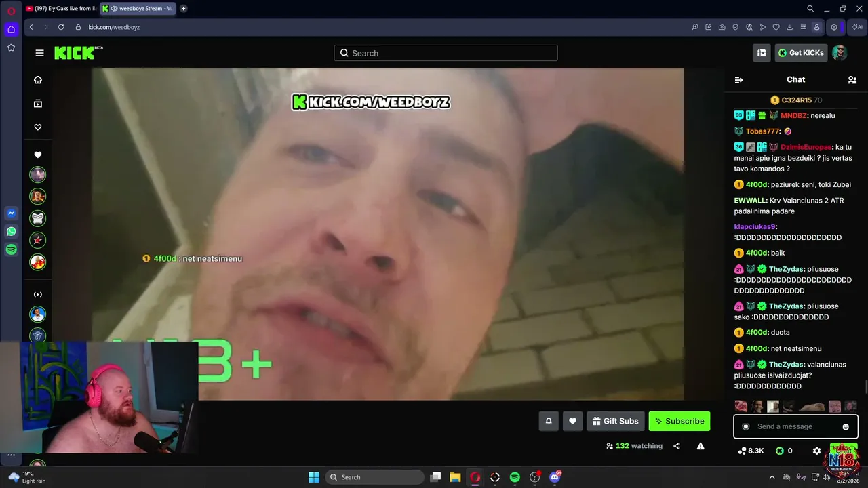Click the pinned C324R15 gifter entry
Viewport: 868px width, 488px height.
pos(796,100)
